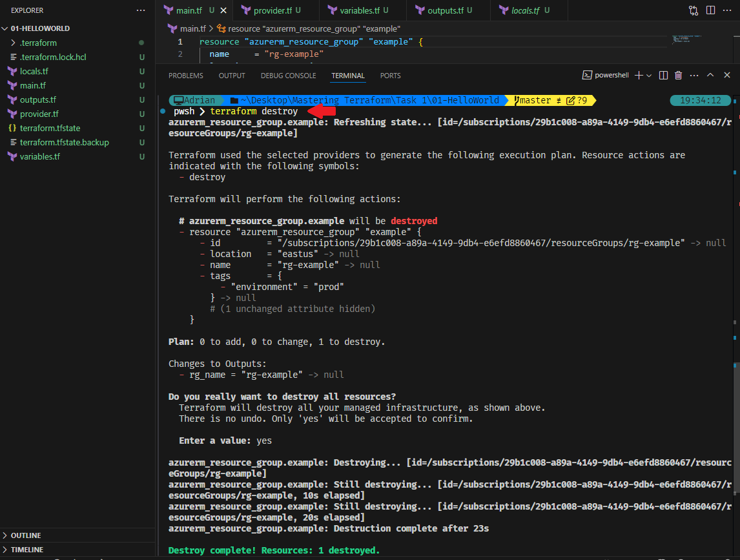The width and height of the screenshot is (740, 560).
Task: Close the main.tf editor tab
Action: click(223, 10)
